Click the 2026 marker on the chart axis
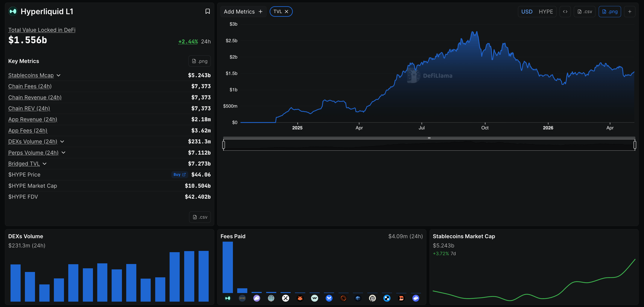Image resolution: width=644 pixels, height=307 pixels. (548, 128)
